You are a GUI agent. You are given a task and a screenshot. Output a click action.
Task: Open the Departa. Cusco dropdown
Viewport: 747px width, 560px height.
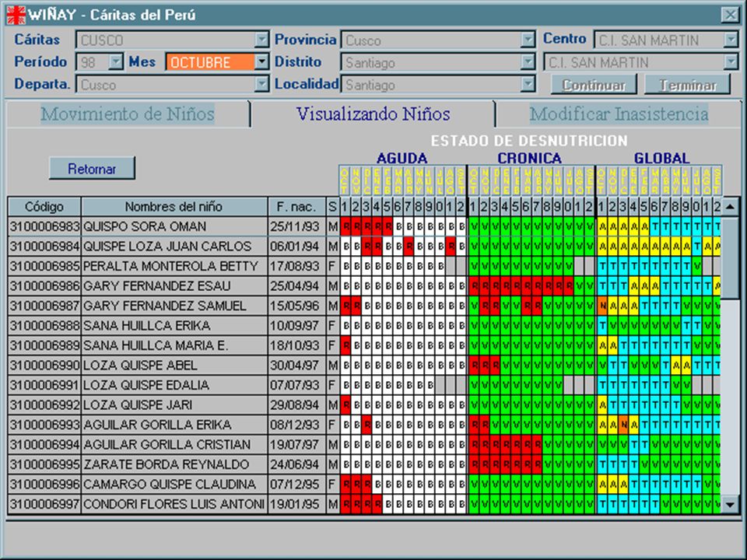tap(261, 84)
